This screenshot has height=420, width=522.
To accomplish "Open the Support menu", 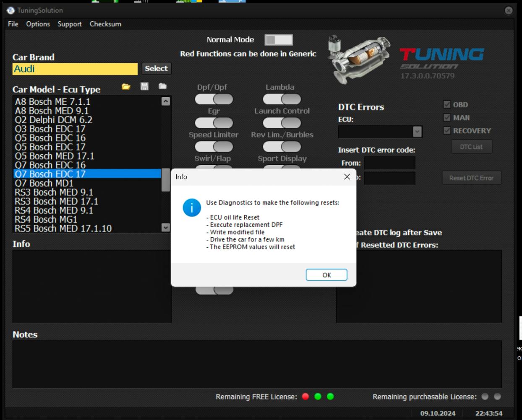I will click(x=70, y=24).
